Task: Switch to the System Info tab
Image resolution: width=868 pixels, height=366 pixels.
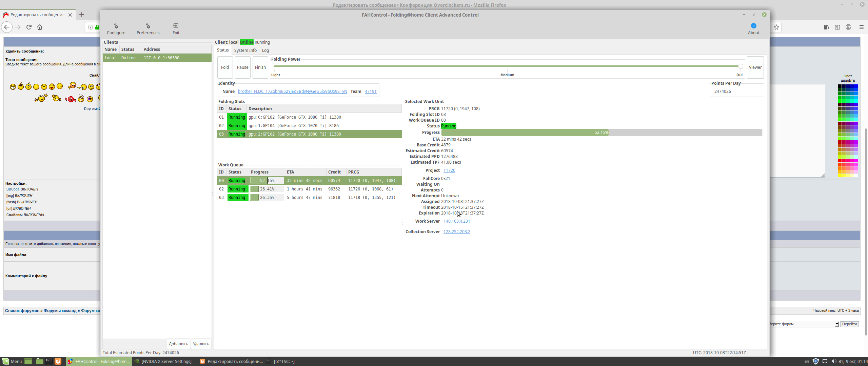Action: 245,50
